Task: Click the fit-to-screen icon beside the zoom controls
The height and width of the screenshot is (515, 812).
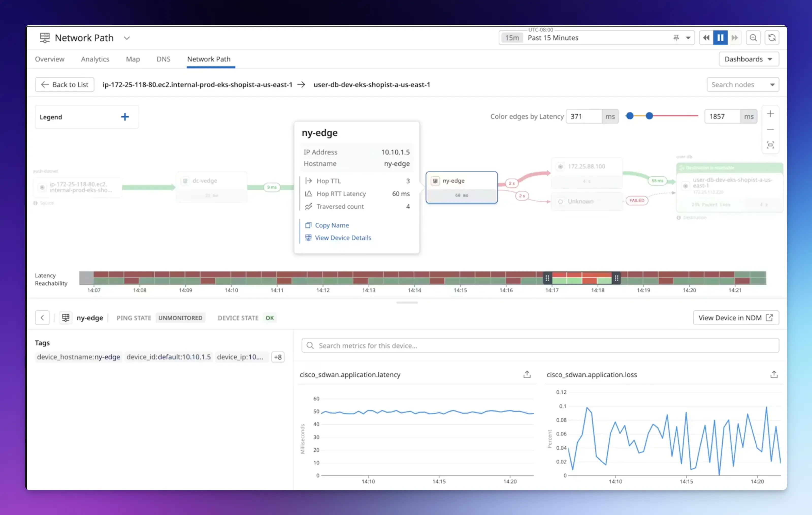Action: tap(771, 145)
